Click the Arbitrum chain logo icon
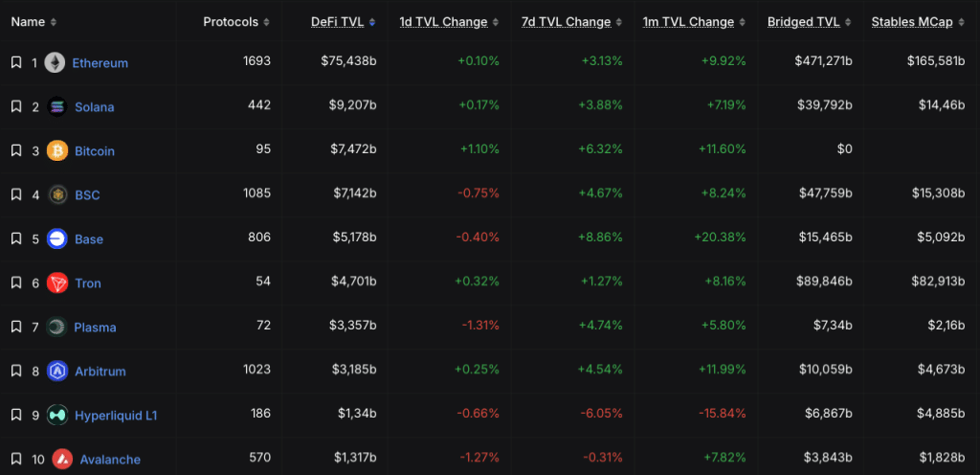 [x=57, y=371]
